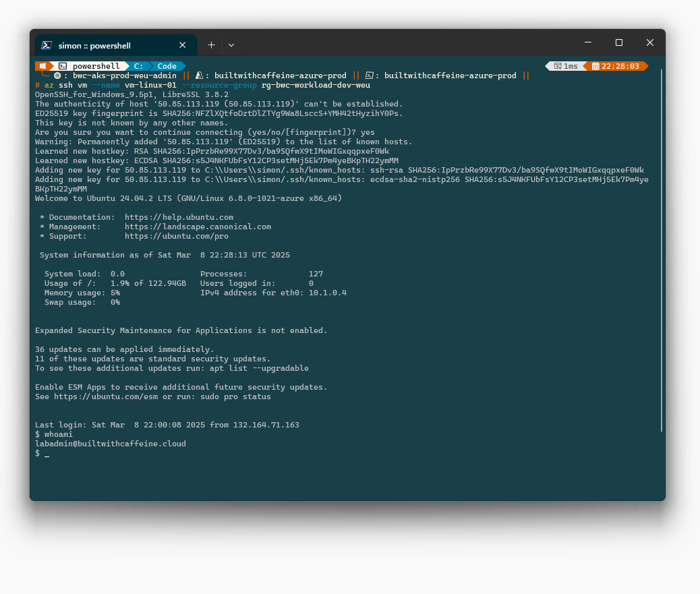
Task: Close the terminal window
Action: click(650, 42)
